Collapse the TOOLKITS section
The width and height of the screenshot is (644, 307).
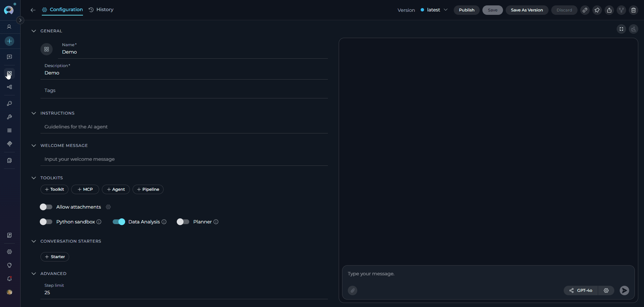tap(34, 178)
